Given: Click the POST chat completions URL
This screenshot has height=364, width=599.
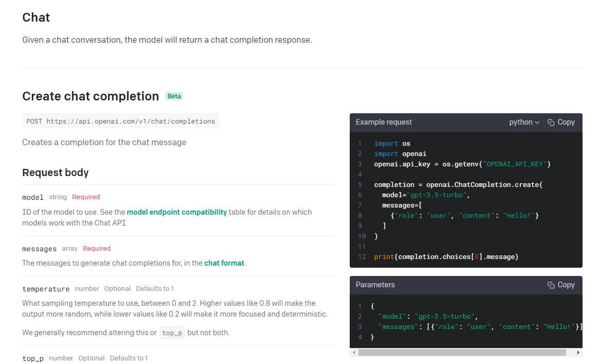Looking at the screenshot, I should [x=121, y=122].
